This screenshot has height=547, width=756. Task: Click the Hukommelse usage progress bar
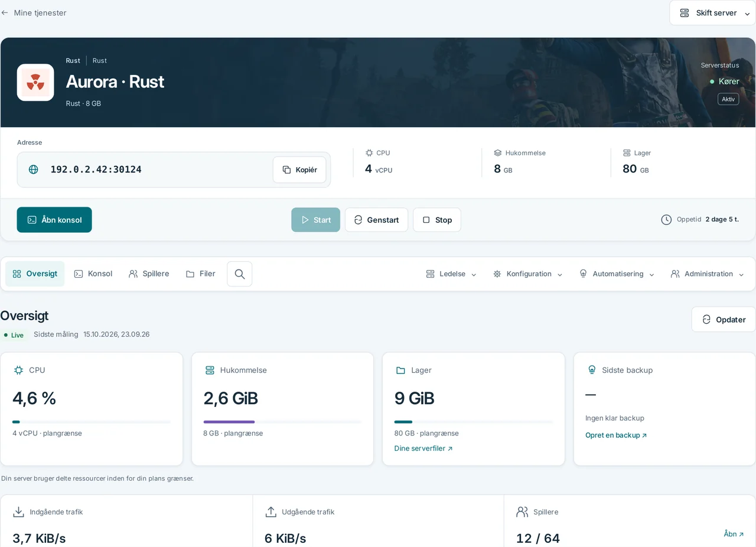282,422
